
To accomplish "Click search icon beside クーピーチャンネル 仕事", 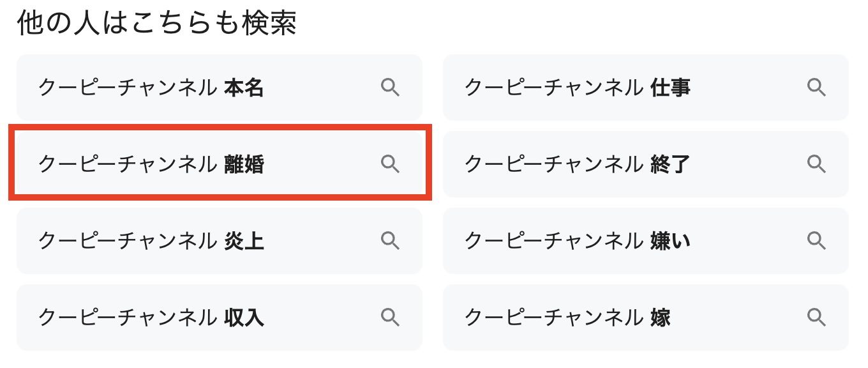I will (816, 88).
